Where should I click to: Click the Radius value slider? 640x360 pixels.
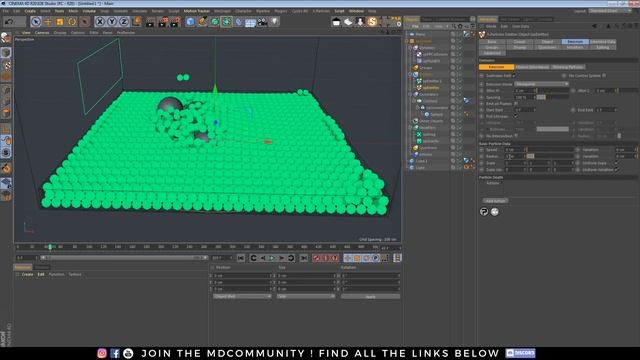tap(550, 156)
